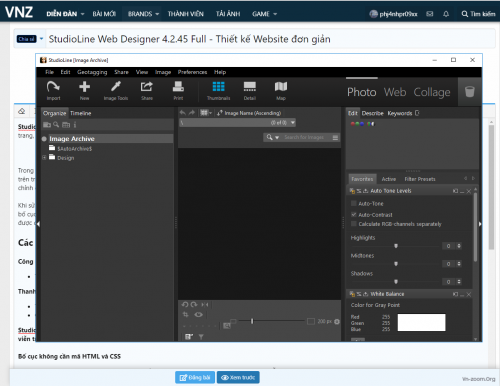500x386 pixels.
Task: Toggle Calculate RGB channels separately checkbox
Action: click(x=354, y=224)
